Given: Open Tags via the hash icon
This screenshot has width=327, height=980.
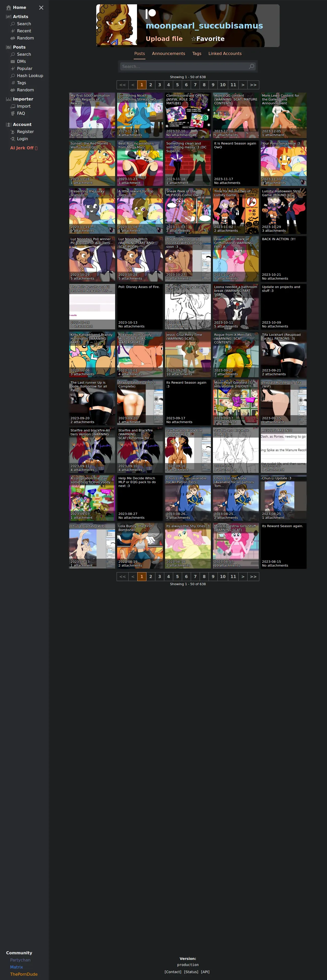Looking at the screenshot, I should tap(13, 83).
